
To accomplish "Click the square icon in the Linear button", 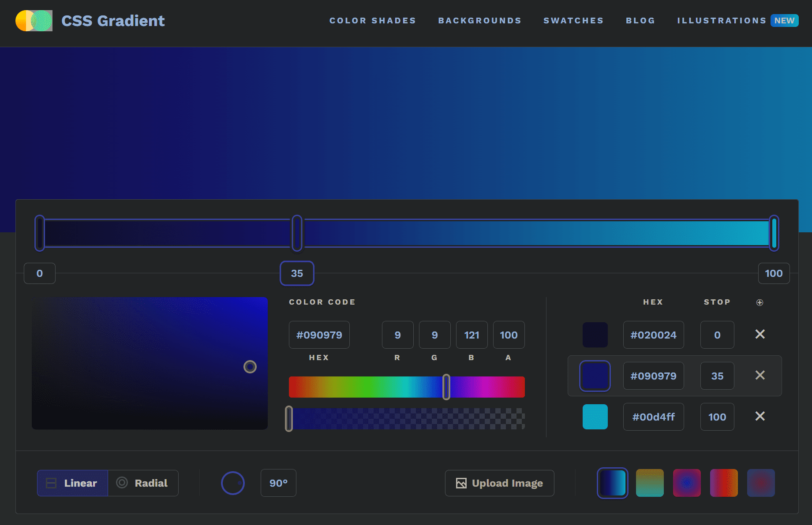I will (52, 483).
